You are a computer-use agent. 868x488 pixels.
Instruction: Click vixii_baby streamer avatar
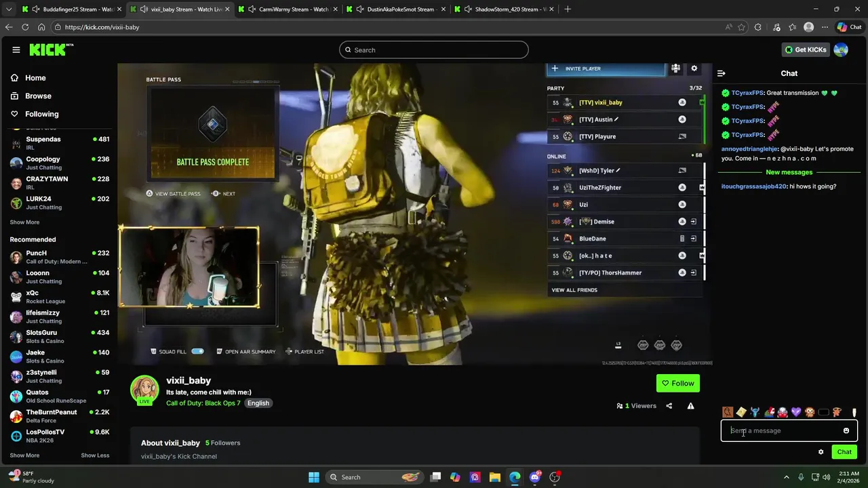coord(144,390)
